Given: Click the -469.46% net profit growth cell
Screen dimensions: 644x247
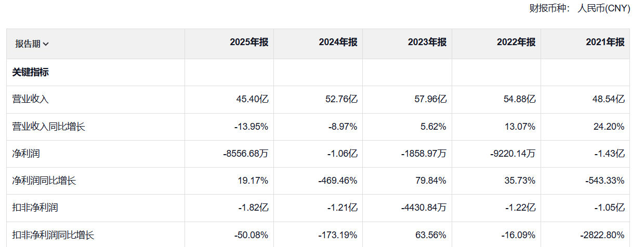Looking at the screenshot, I should pos(338,181).
